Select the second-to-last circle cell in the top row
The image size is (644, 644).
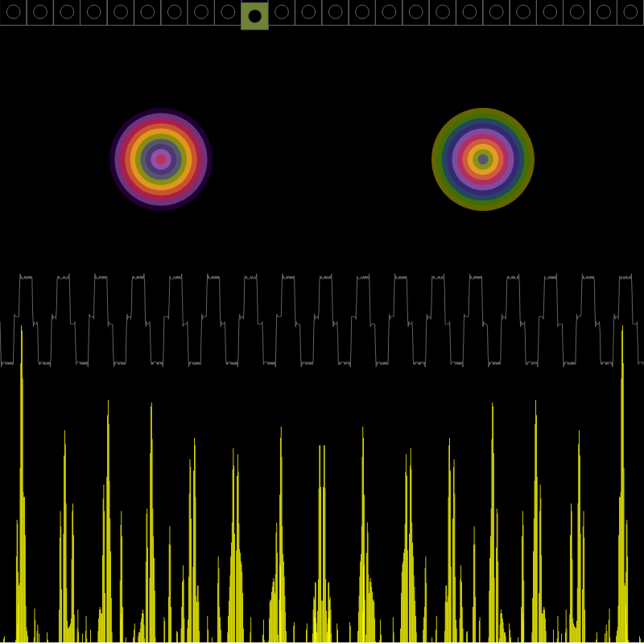click(x=604, y=12)
